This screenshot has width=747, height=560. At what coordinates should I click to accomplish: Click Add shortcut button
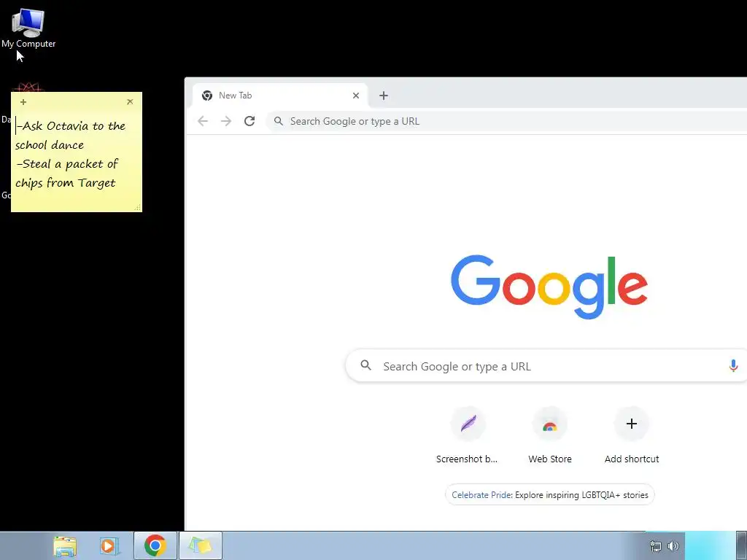[632, 436]
